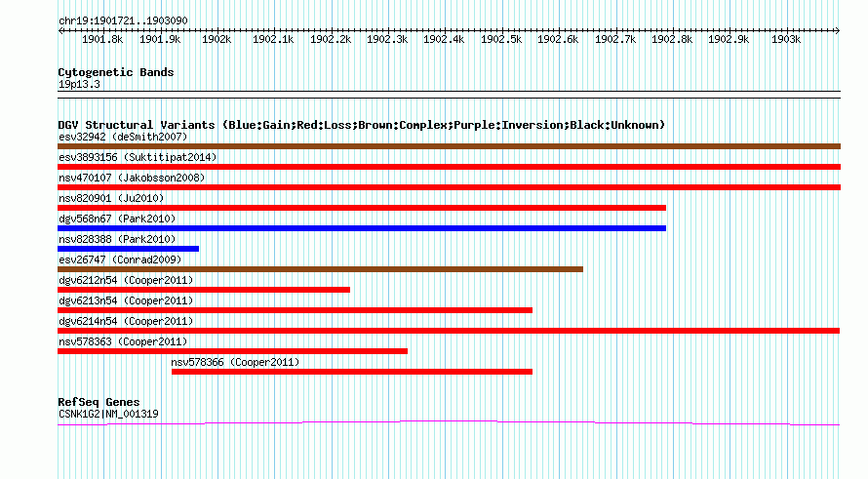This screenshot has height=479, width=868.
Task: Select the nsv828388 (Park2010) label
Action: (117, 239)
